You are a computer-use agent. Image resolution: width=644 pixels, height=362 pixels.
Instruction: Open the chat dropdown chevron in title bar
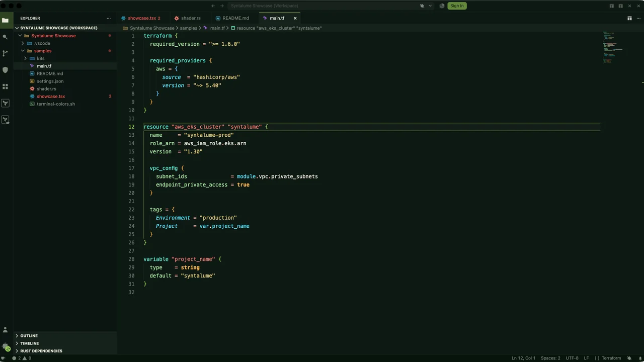(x=430, y=6)
